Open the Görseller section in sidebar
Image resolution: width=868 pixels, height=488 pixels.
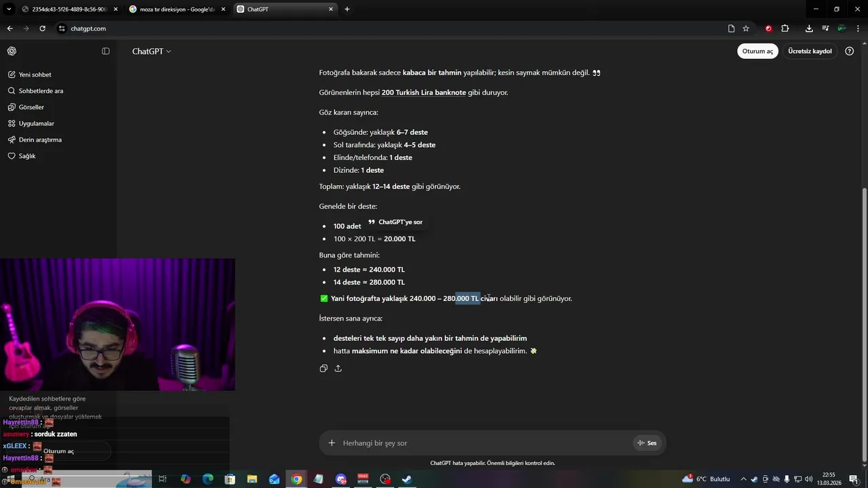click(26, 107)
